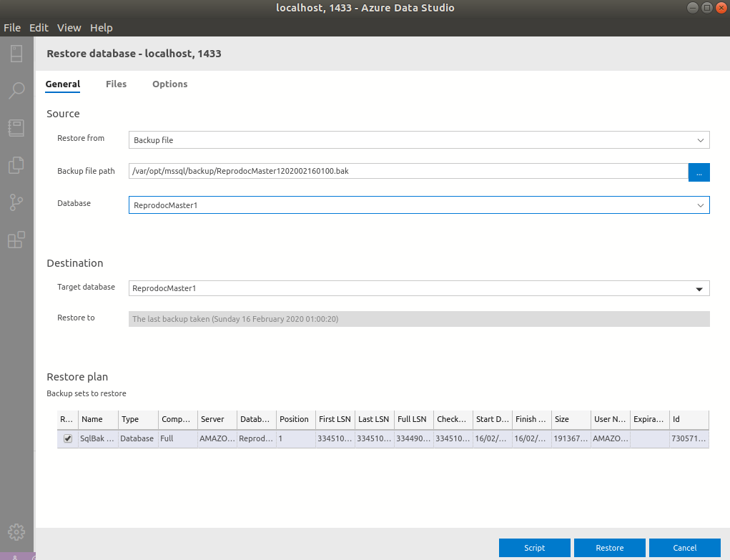Open the Extensions view in the sidebar

pyautogui.click(x=16, y=240)
